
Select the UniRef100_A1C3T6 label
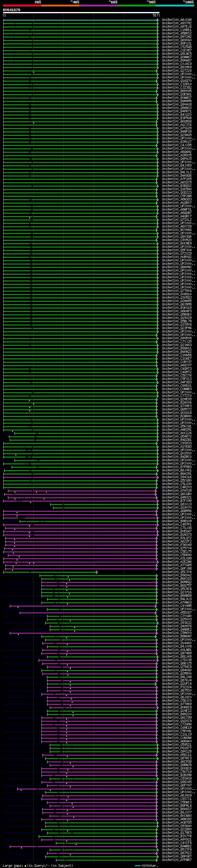[x=177, y=125]
